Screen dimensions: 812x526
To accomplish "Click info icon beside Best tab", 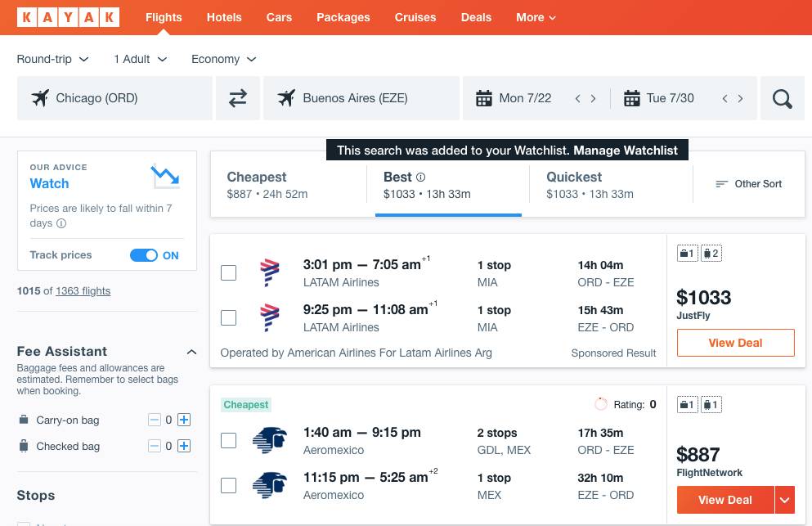I will (x=420, y=178).
